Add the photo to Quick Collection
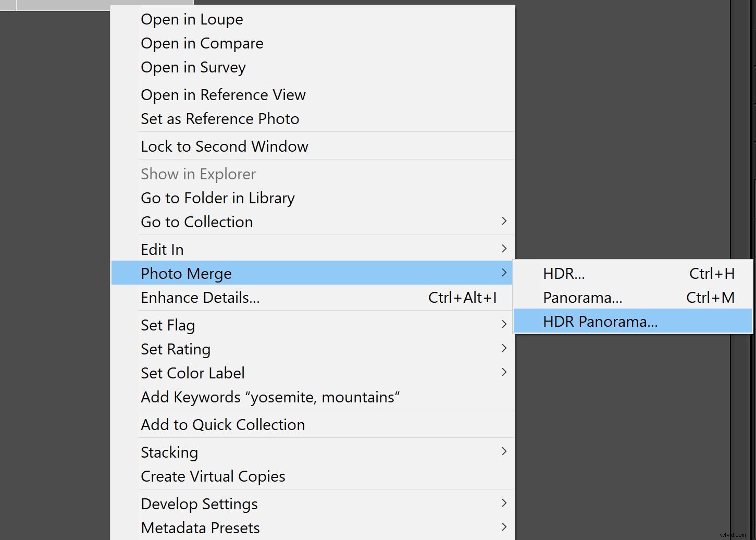Screen dimensions: 756x540 pyautogui.click(x=223, y=424)
